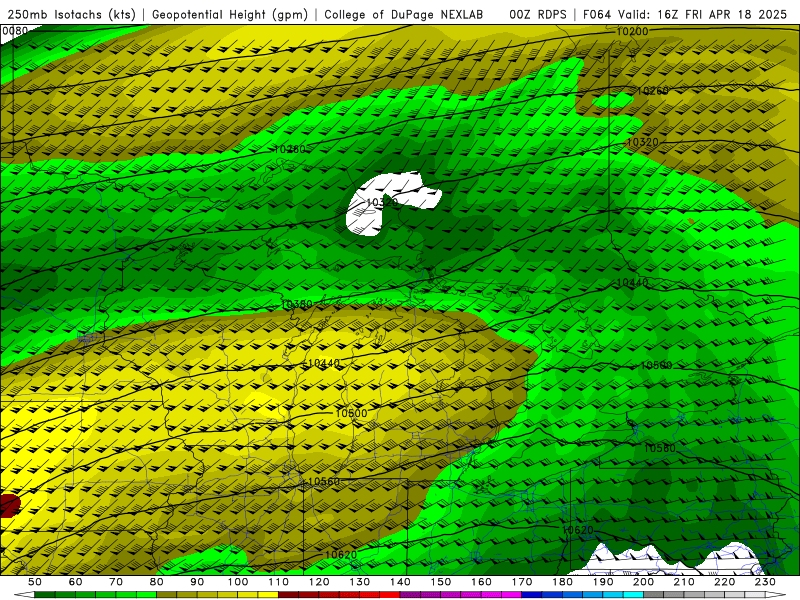Click the '250mb Isotachs (kts)' title text
800x600 pixels.
71,15
